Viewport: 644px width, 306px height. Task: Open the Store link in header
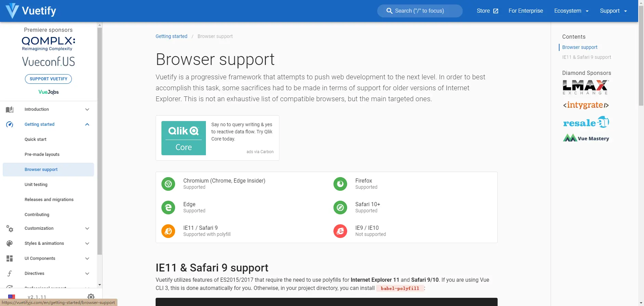pos(487,11)
